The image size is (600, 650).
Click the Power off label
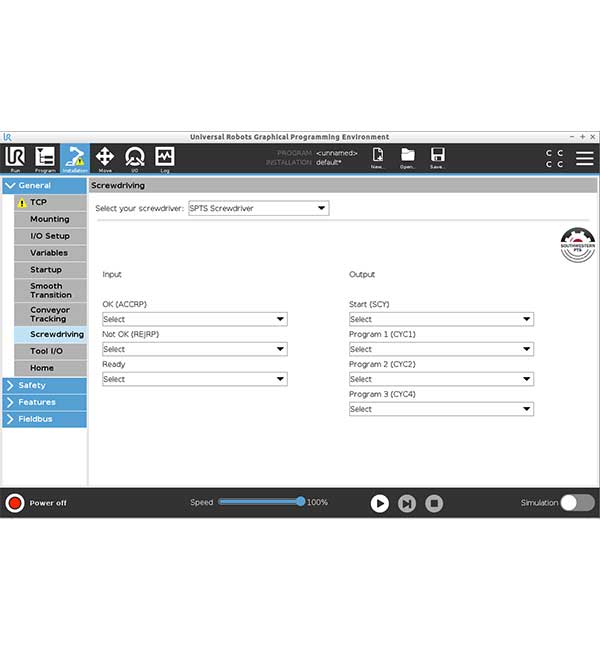click(x=48, y=503)
